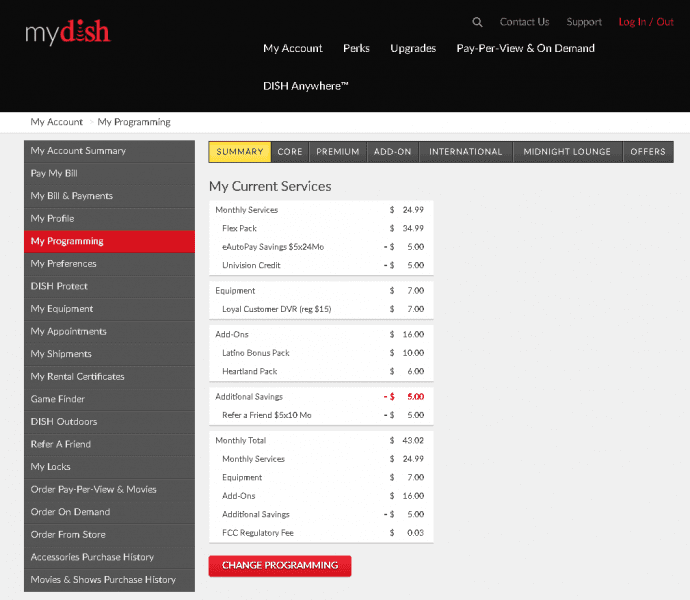The height and width of the screenshot is (600, 690).
Task: Click the Univision Credit row
Action: pos(321,265)
